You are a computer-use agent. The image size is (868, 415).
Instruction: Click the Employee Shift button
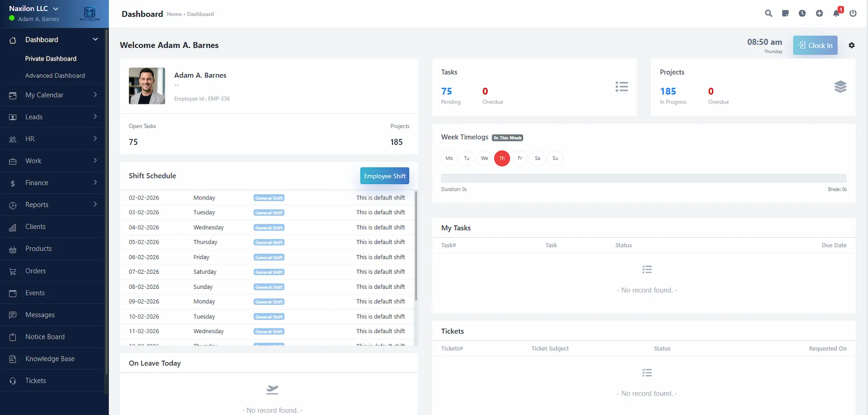point(385,176)
